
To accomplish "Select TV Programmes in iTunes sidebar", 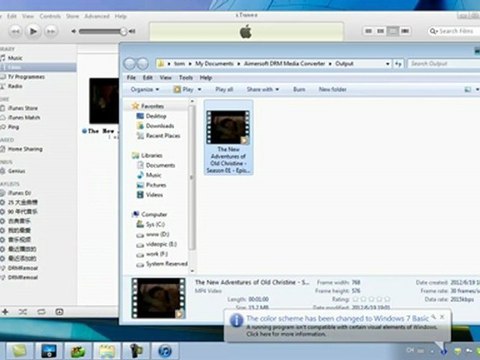I will (26, 77).
